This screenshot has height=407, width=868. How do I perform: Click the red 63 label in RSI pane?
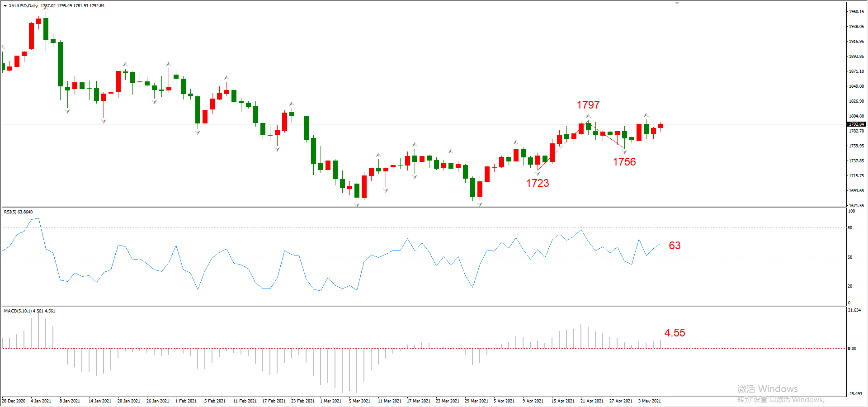(x=675, y=246)
